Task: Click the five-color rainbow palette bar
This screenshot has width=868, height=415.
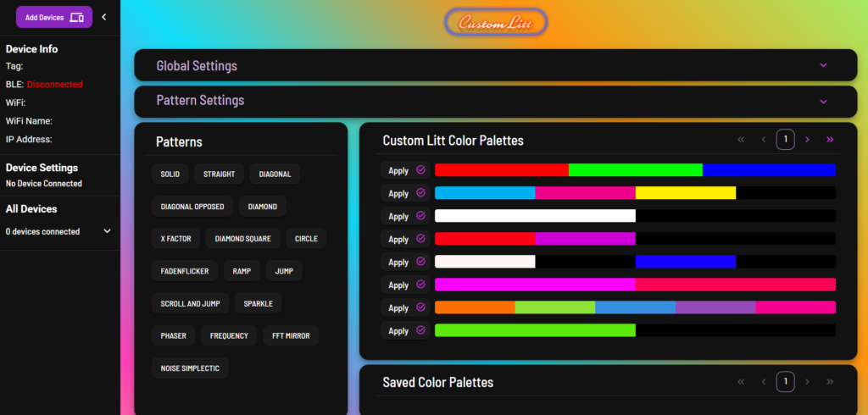Action: pos(635,307)
